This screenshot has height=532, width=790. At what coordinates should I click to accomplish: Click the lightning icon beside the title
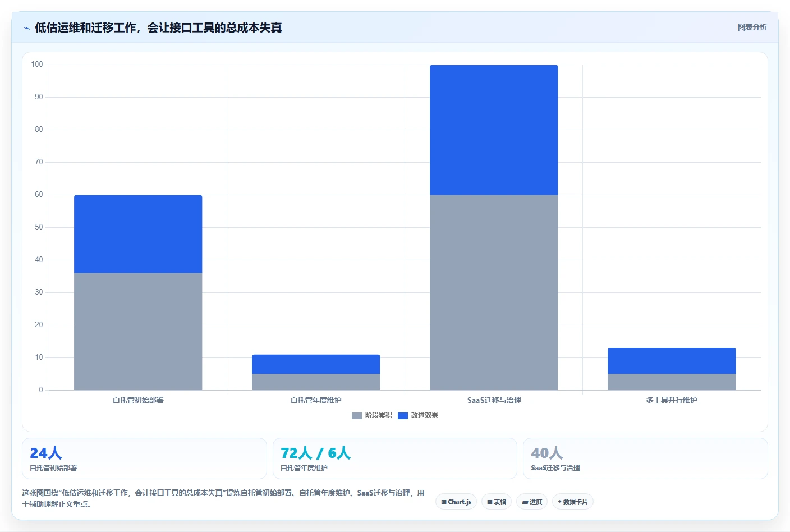point(26,28)
